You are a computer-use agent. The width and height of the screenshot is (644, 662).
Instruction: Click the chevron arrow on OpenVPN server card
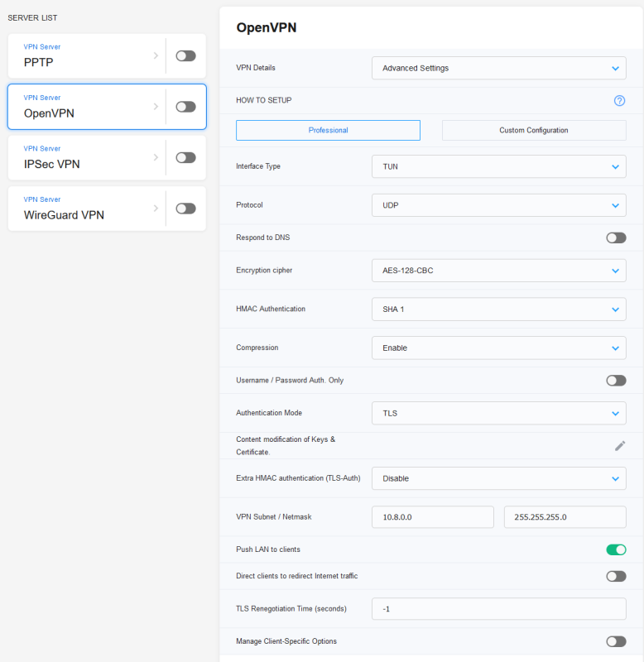pyautogui.click(x=156, y=107)
